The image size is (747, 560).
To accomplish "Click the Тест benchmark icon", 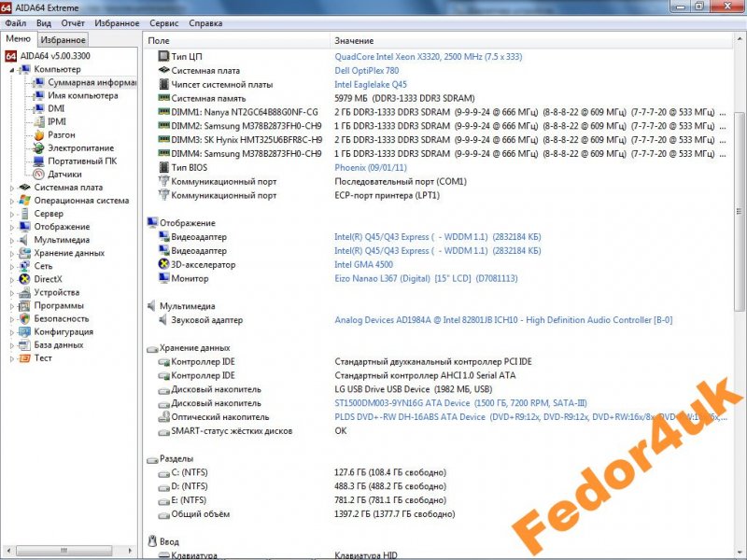I will 24,357.
